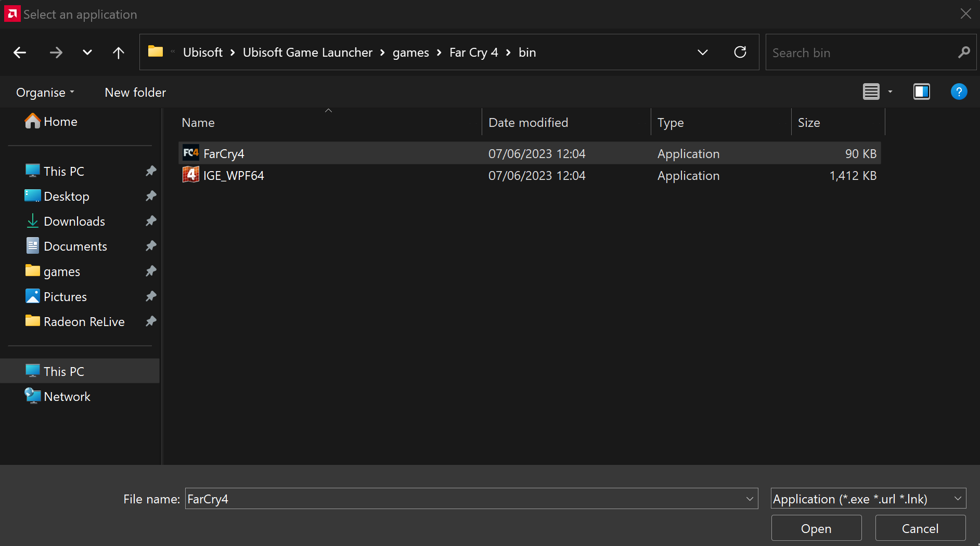The width and height of the screenshot is (980, 546).
Task: Click the FC4 icon of FarCry4
Action: (x=191, y=153)
